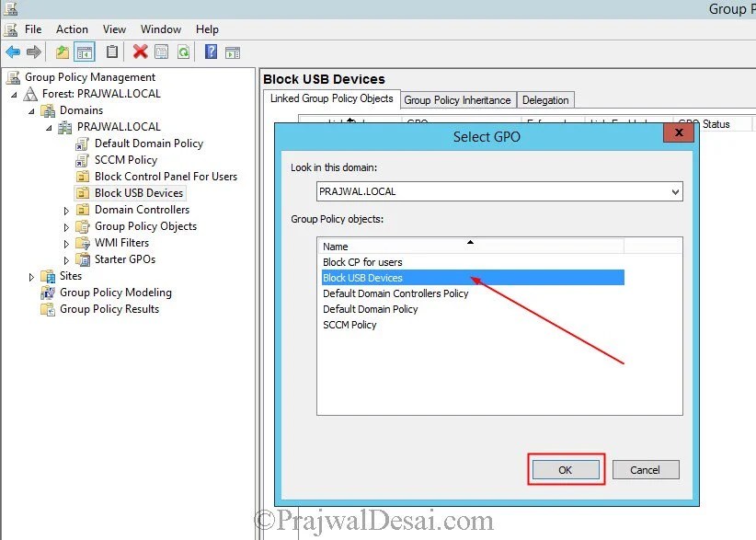Open the Action menu
756x540 pixels.
pos(72,29)
